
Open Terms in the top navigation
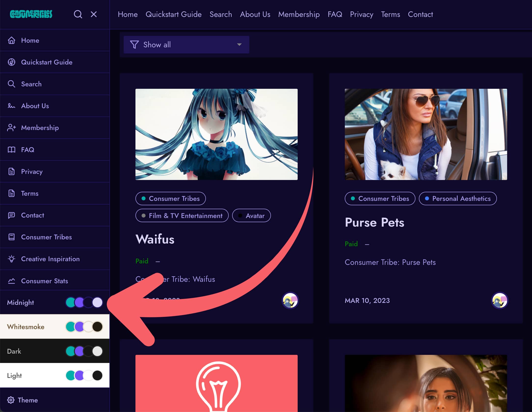tap(390, 14)
